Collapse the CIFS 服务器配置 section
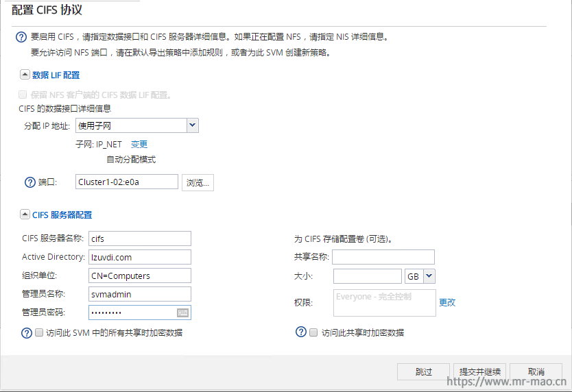This screenshot has width=572, height=392. pyautogui.click(x=25, y=215)
